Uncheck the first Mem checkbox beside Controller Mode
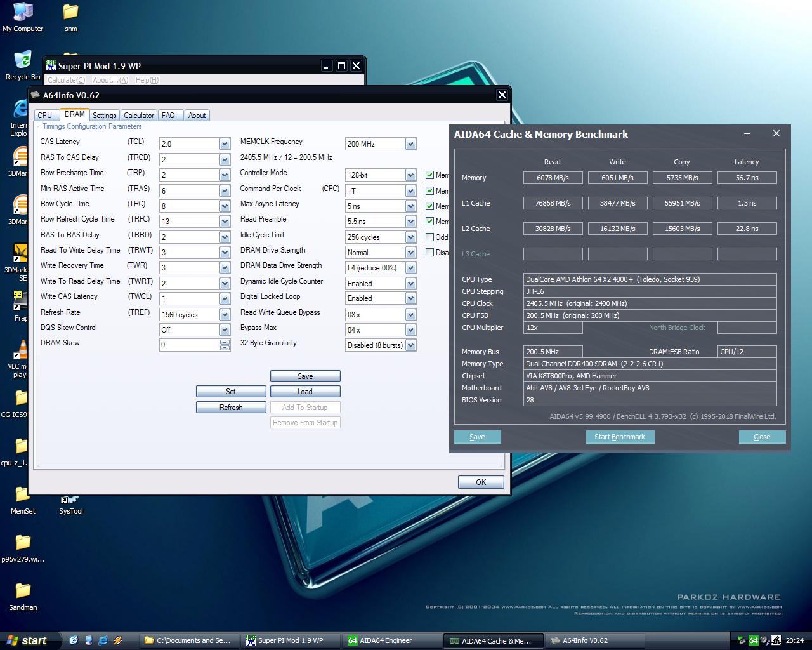Image resolution: width=812 pixels, height=650 pixels. [429, 175]
